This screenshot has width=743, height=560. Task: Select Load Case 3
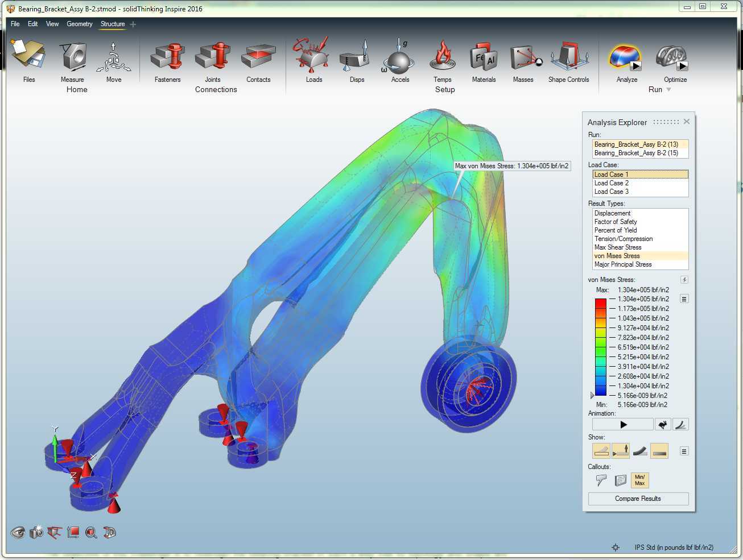point(640,192)
